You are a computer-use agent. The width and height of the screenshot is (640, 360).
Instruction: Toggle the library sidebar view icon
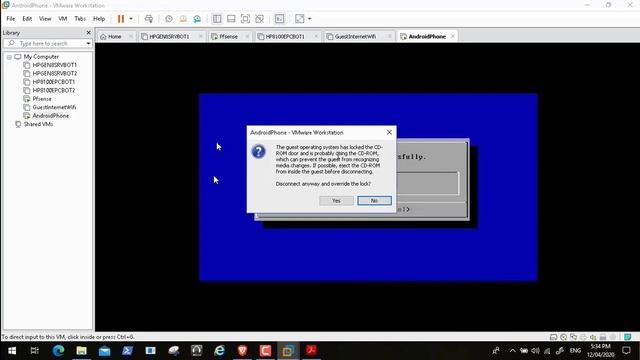(217, 19)
